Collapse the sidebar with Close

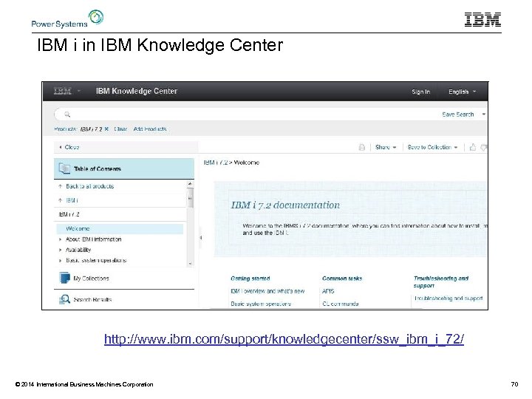pos(69,147)
